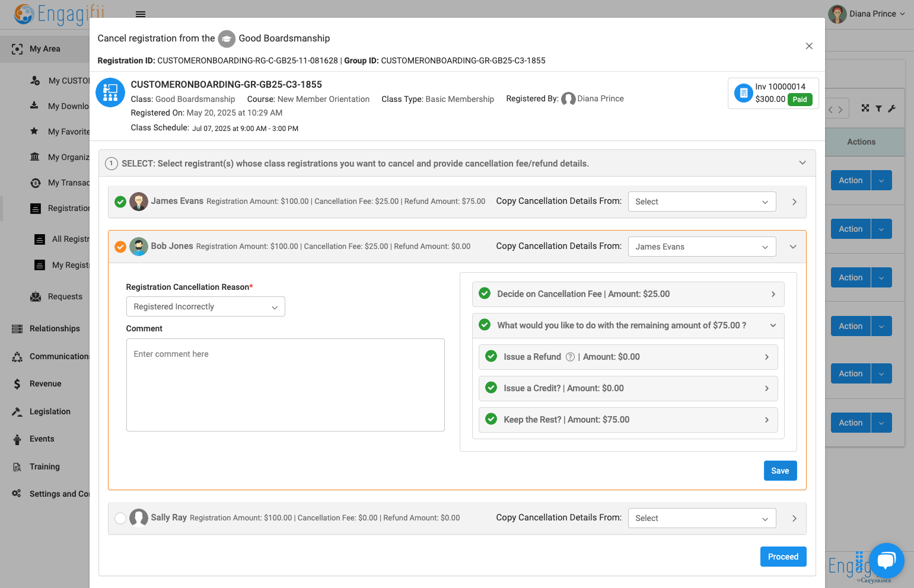Screen dimensions: 914x588
Task: Expand Decide on Cancellation Fee section
Action: [x=628, y=294]
